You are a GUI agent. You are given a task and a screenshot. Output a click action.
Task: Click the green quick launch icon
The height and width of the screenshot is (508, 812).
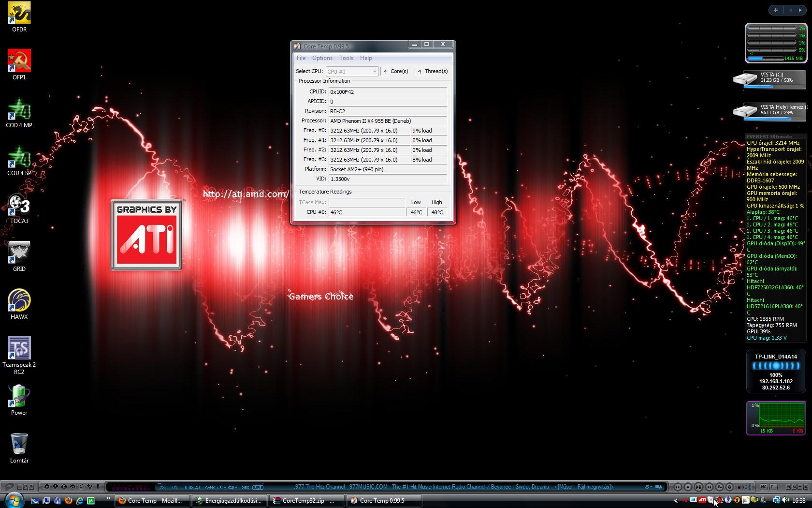[x=91, y=501]
